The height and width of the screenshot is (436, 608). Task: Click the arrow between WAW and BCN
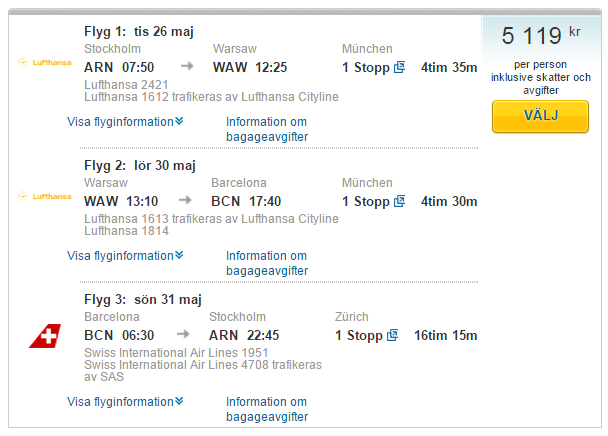(x=185, y=200)
